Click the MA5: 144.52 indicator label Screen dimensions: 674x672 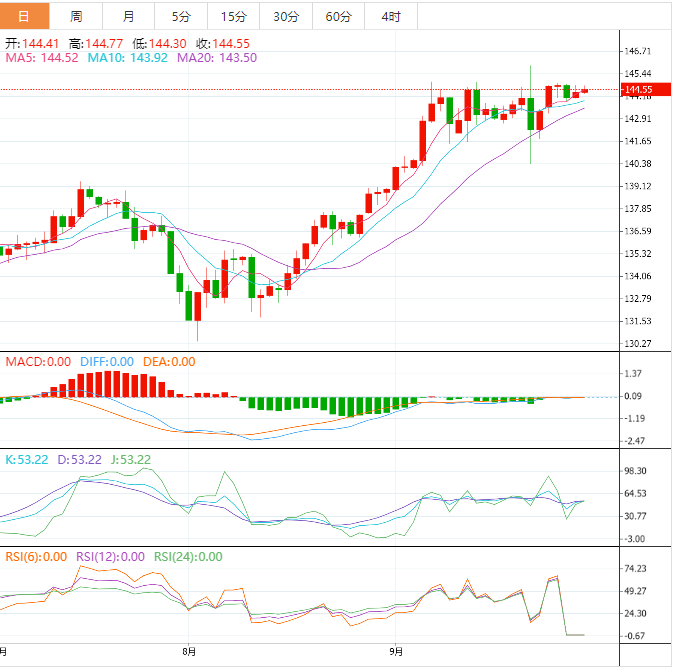(x=42, y=58)
